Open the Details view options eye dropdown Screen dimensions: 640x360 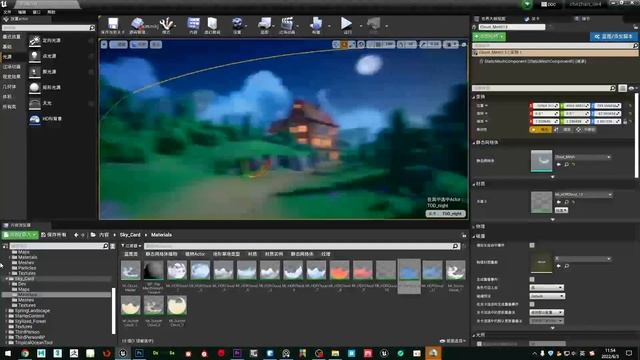point(632,88)
